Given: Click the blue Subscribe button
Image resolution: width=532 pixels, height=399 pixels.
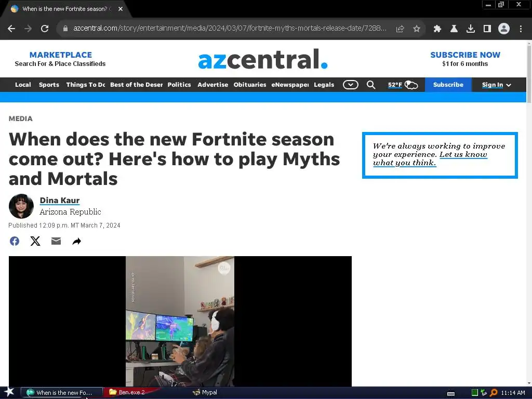Looking at the screenshot, I should coord(448,85).
